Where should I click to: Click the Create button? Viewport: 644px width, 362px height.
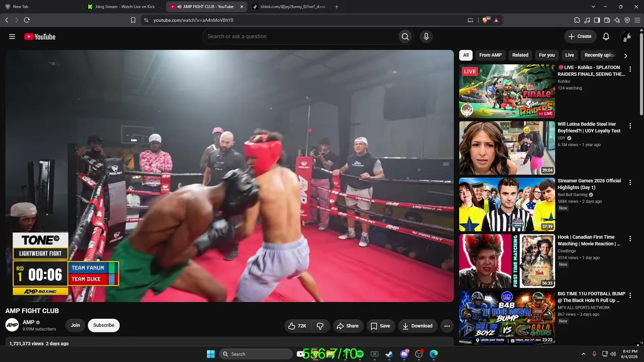[x=580, y=36]
